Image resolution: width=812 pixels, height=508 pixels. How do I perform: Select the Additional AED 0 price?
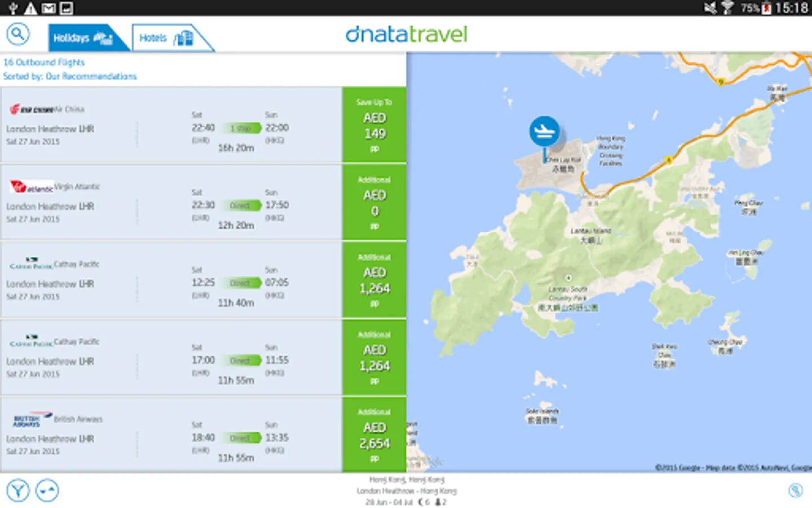click(374, 202)
